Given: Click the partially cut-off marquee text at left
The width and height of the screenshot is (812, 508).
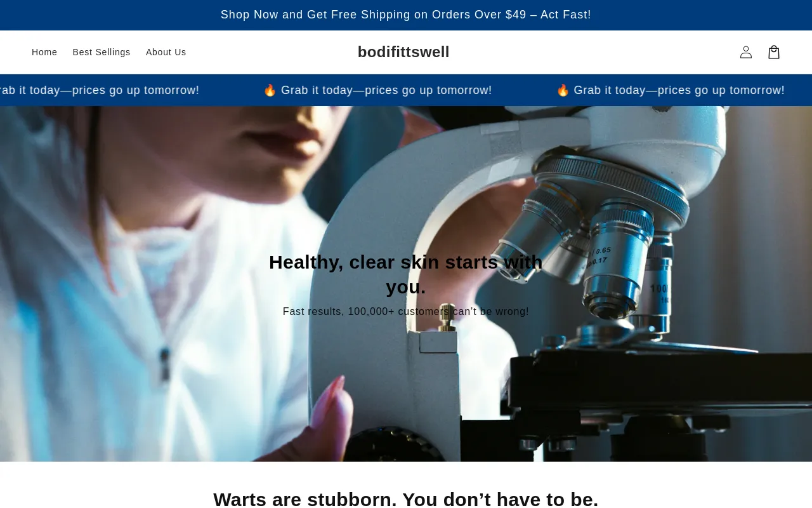Looking at the screenshot, I should coord(98,90).
